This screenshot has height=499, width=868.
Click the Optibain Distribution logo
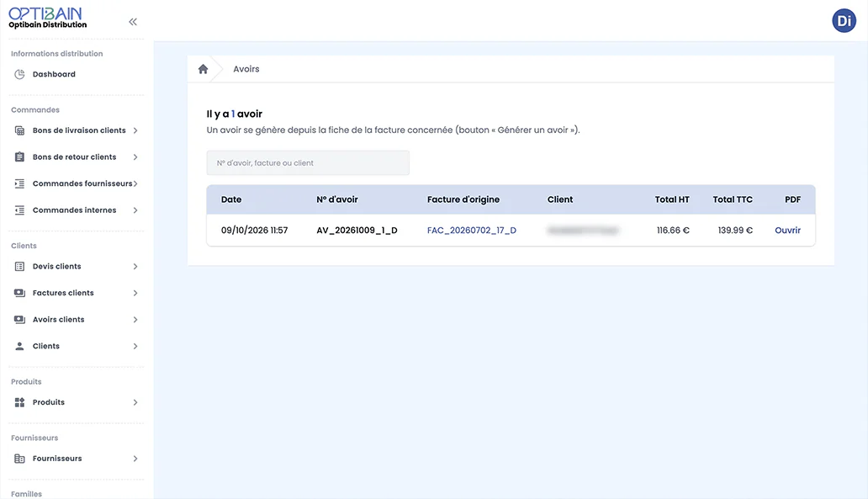[48, 18]
